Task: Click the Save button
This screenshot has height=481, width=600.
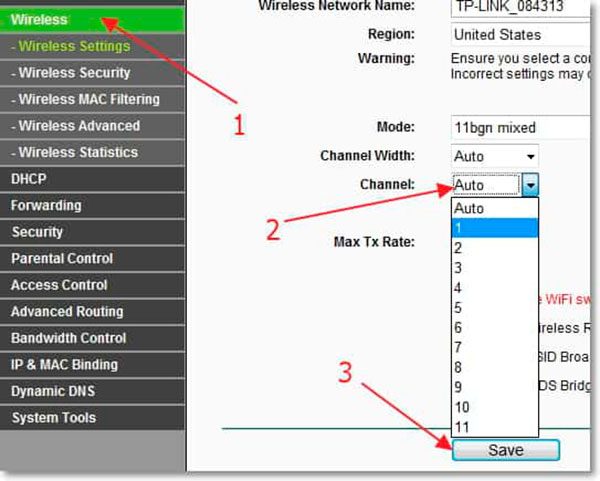Action: [505, 450]
